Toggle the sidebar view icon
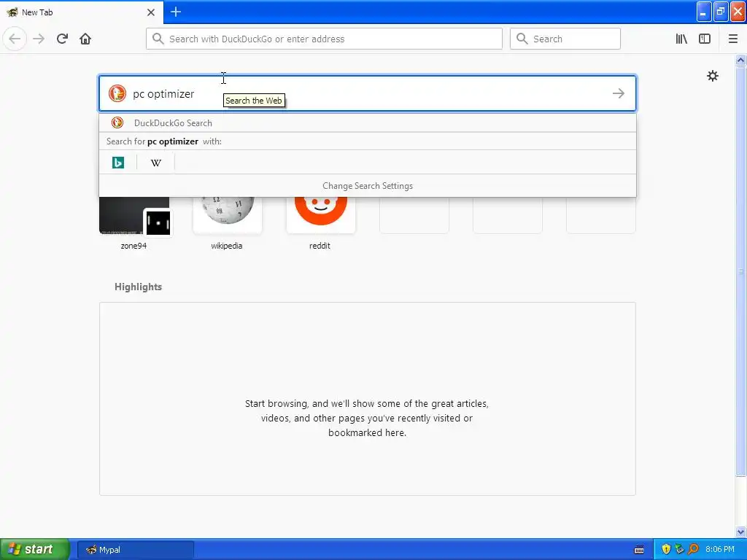747x560 pixels. 705,39
